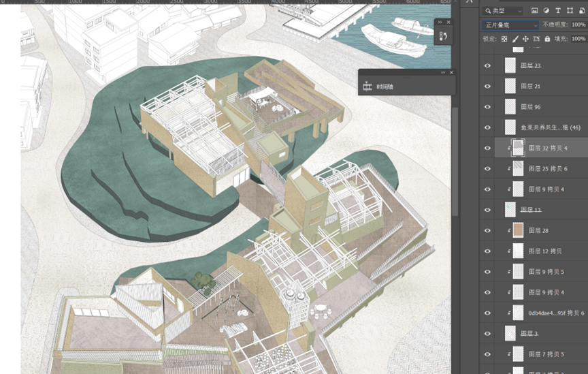The width and height of the screenshot is (588, 374).
Task: Select layer name 0db4dae4...95f 拷贝 6
Action: 557,313
